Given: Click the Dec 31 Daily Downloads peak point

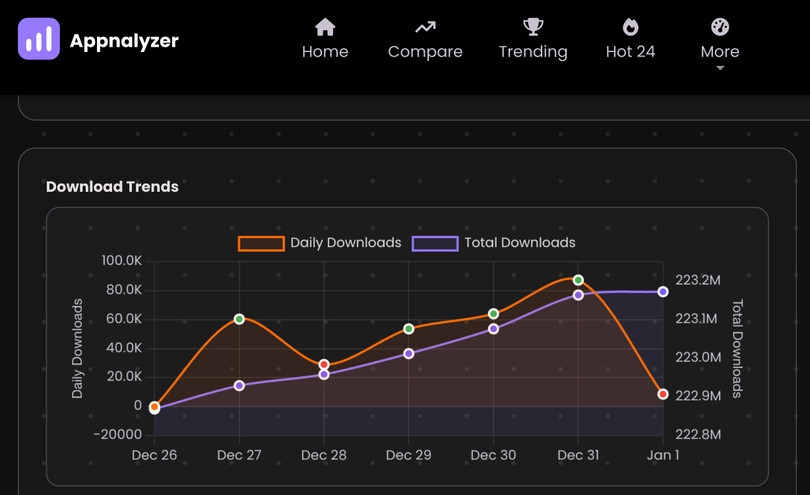Looking at the screenshot, I should 578,280.
